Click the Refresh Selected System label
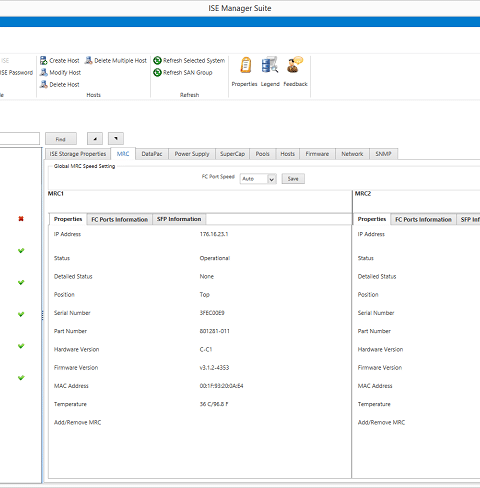This screenshot has width=480, height=488. (194, 61)
